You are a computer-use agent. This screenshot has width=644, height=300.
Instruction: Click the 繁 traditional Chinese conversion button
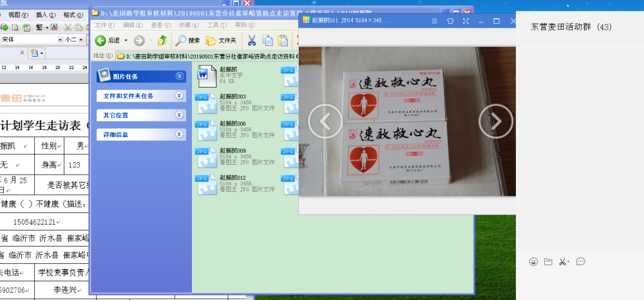(39, 28)
